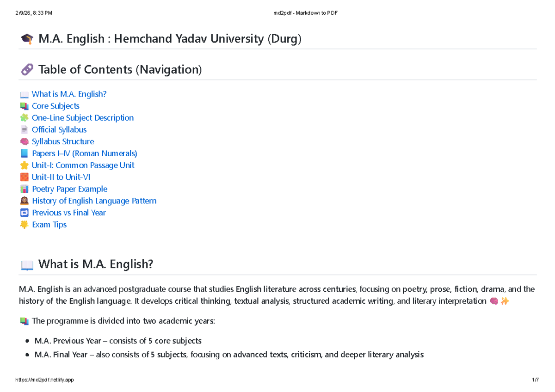Open History of English Language Pattern link
The width and height of the screenshot is (555, 392).
pyautogui.click(x=94, y=201)
